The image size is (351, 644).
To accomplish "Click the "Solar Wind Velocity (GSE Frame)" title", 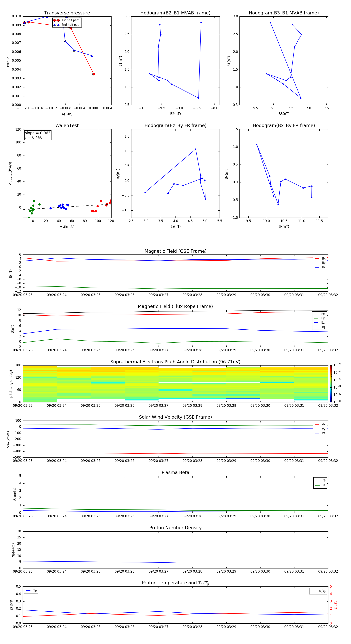I will click(175, 417).
